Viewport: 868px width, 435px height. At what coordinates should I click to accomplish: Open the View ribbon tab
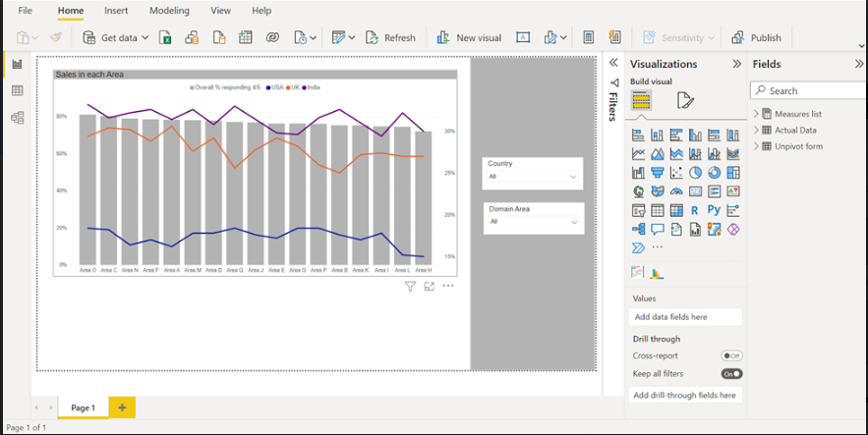tap(221, 11)
